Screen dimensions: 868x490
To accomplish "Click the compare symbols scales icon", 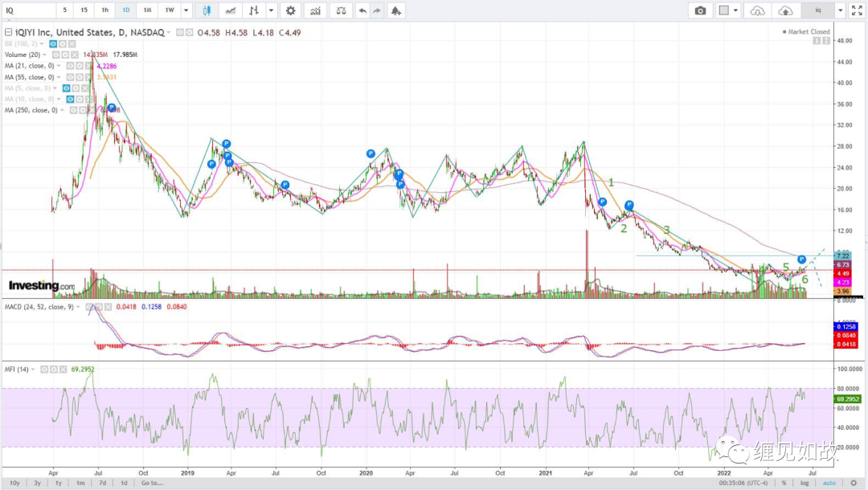I will (341, 10).
